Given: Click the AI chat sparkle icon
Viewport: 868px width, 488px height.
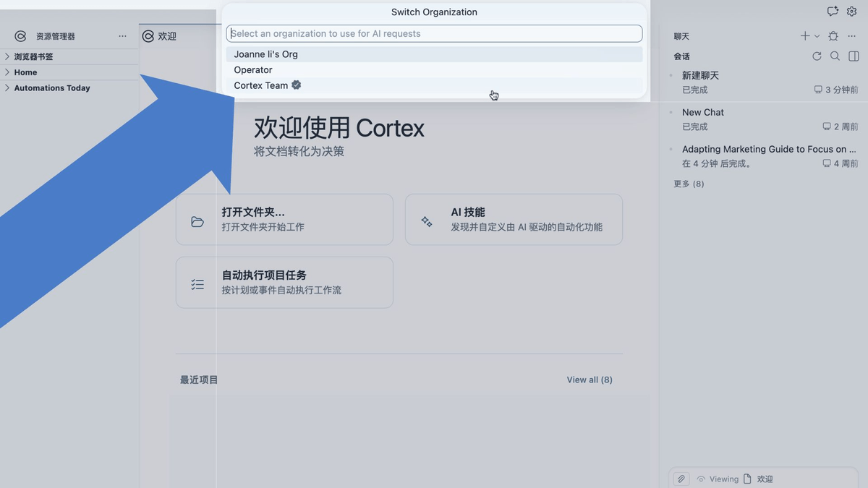Looking at the screenshot, I should coord(833,12).
